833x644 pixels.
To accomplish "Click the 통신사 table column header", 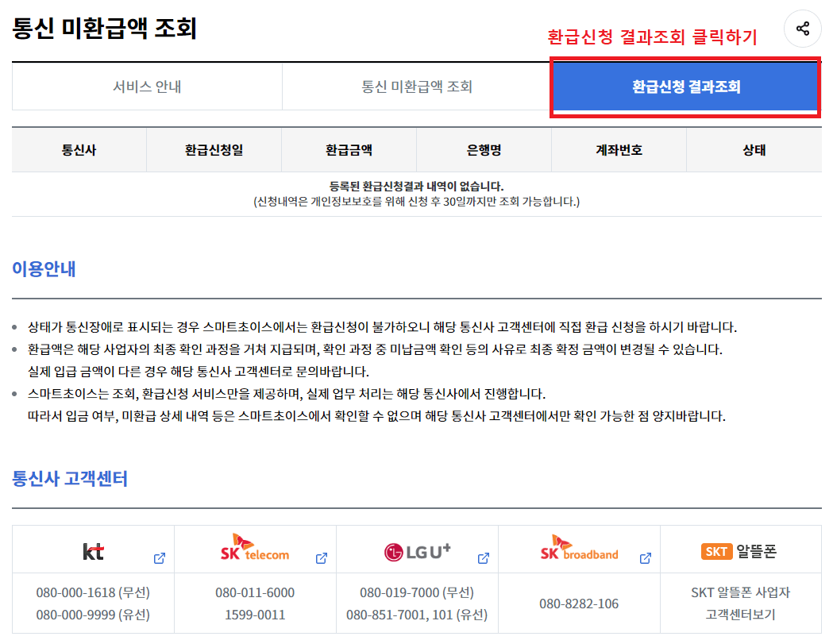I will click(77, 149).
